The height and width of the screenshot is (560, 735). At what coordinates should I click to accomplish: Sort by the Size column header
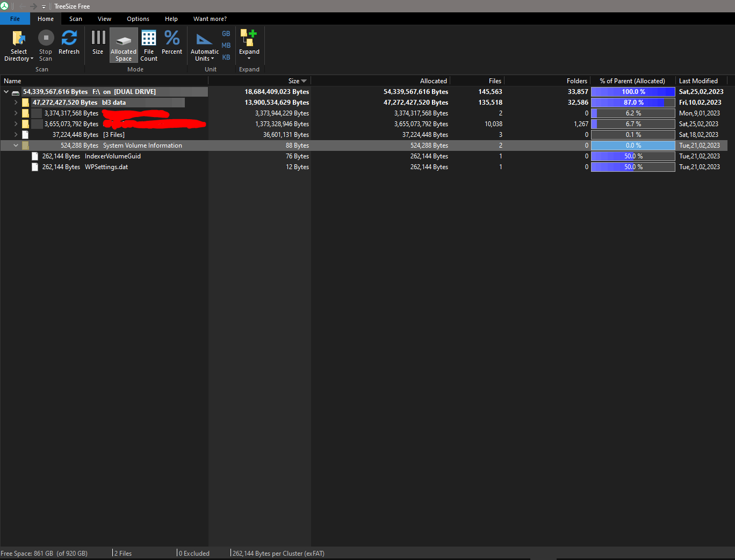260,81
